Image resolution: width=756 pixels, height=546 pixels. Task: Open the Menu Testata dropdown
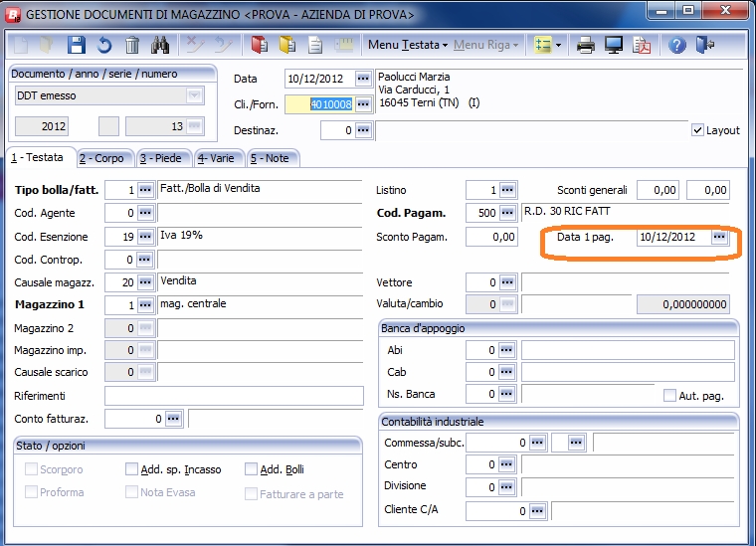408,45
